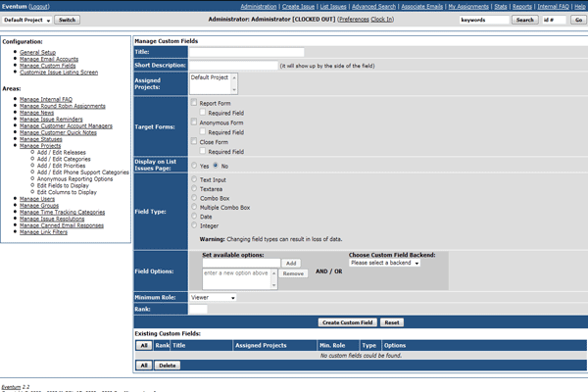The width and height of the screenshot is (588, 392).
Task: Open Manage Users link
Action: [37, 199]
